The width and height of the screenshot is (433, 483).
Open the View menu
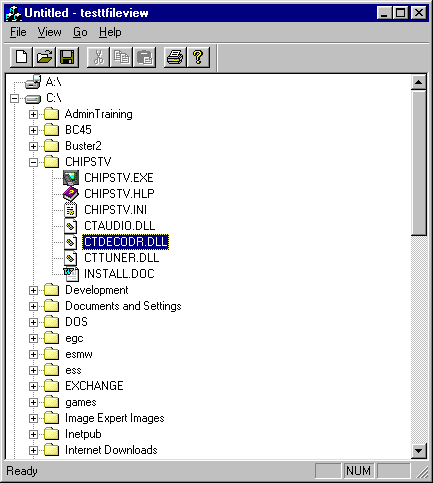(x=49, y=32)
